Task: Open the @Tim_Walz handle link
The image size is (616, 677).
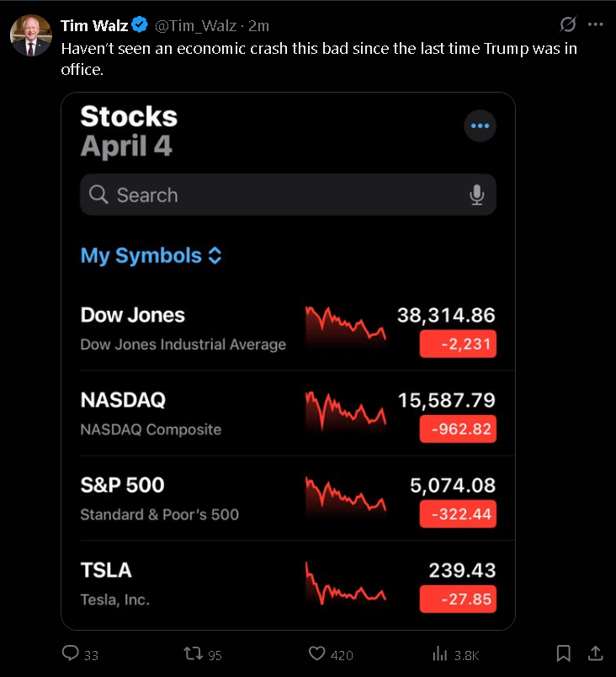Action: pyautogui.click(x=195, y=26)
